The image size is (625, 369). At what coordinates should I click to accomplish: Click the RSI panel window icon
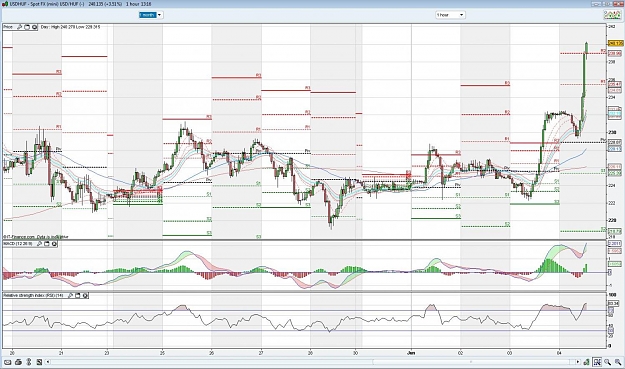coord(78,295)
